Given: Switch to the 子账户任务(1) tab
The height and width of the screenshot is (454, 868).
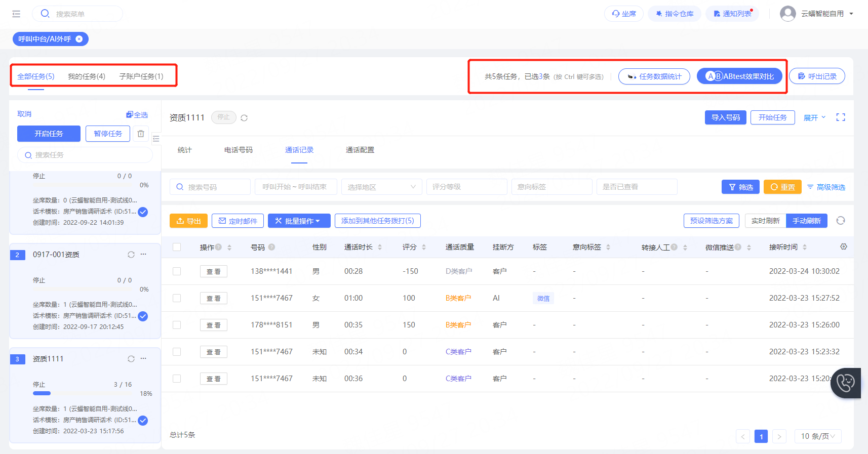Looking at the screenshot, I should coord(141,76).
